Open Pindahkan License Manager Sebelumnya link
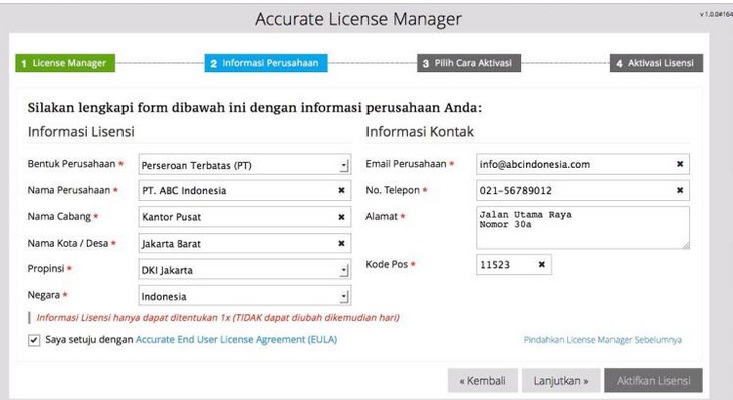The width and height of the screenshot is (733, 400). click(603, 340)
